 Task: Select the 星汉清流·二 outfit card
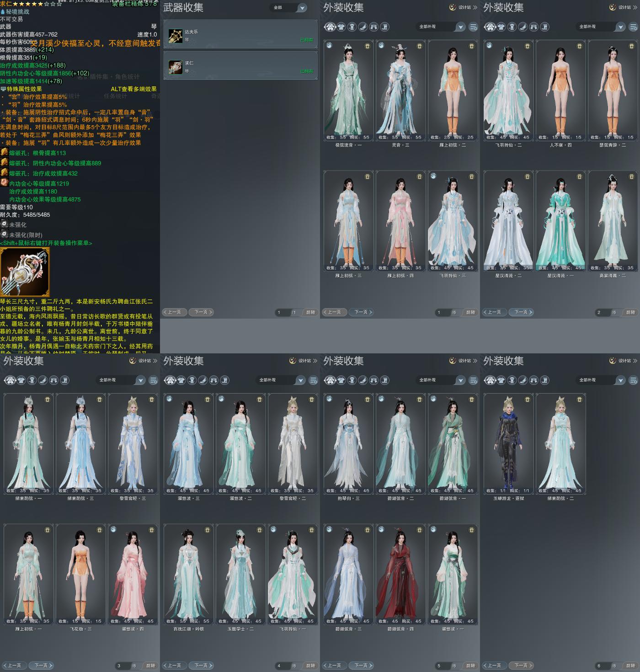pyautogui.click(x=508, y=221)
